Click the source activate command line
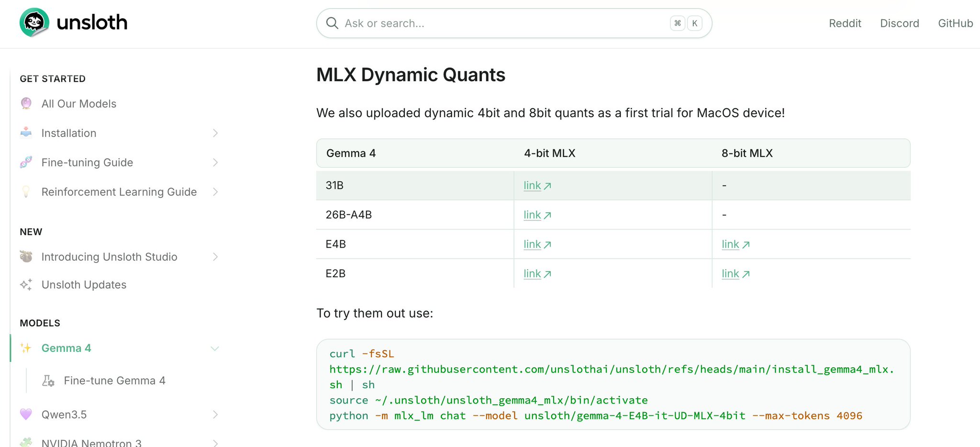The image size is (980, 447). click(488, 400)
